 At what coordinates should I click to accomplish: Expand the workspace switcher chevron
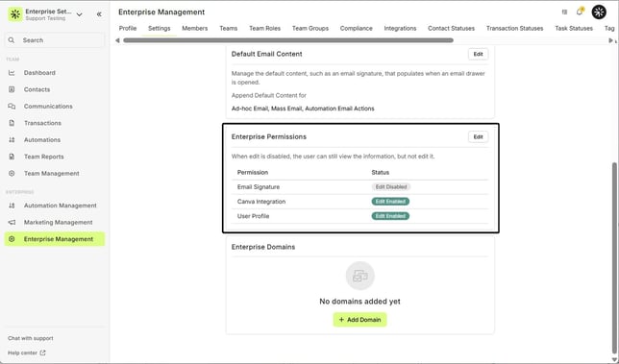pyautogui.click(x=80, y=14)
